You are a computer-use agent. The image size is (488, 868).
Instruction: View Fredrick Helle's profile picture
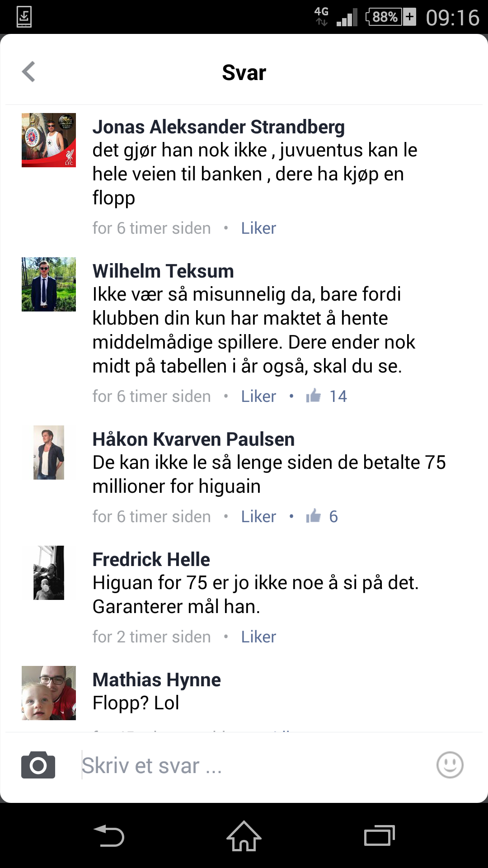click(49, 573)
